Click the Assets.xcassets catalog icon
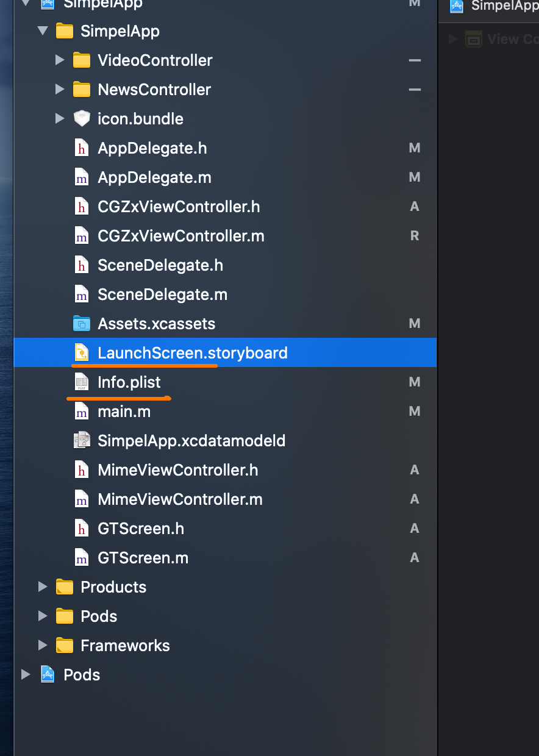The width and height of the screenshot is (539, 756). (81, 324)
